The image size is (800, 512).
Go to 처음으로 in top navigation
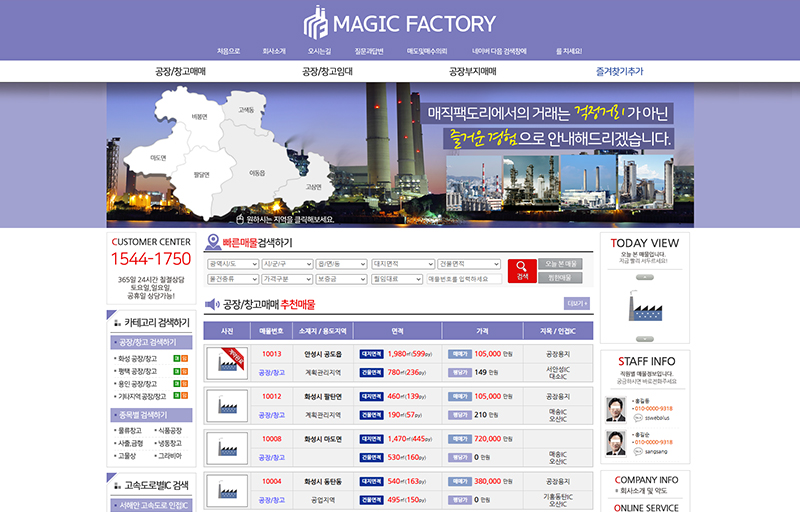(x=228, y=51)
